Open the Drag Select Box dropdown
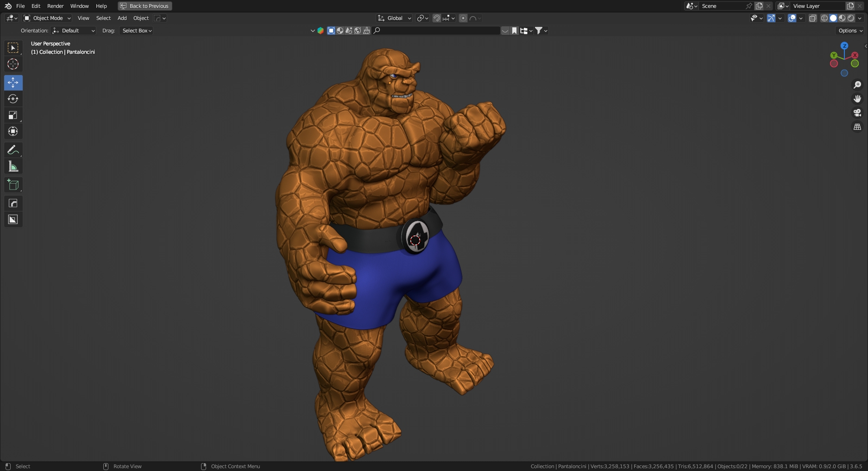This screenshot has height=471, width=868. (x=137, y=31)
